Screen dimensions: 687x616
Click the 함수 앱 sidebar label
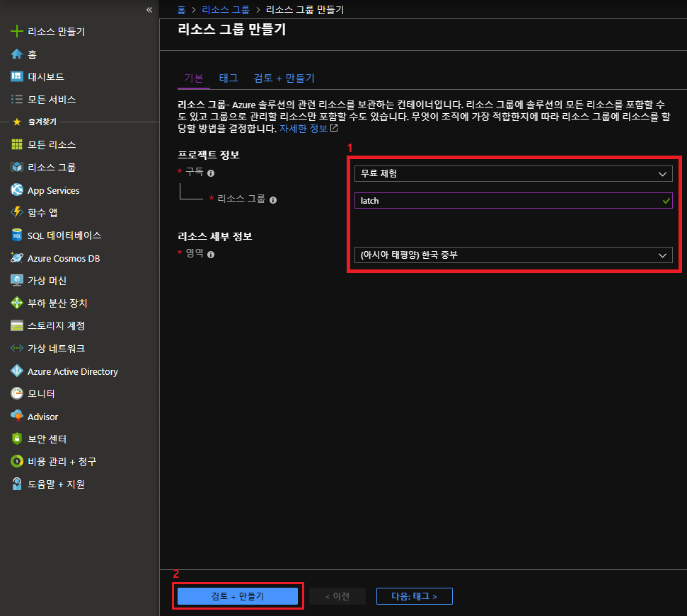(x=42, y=213)
